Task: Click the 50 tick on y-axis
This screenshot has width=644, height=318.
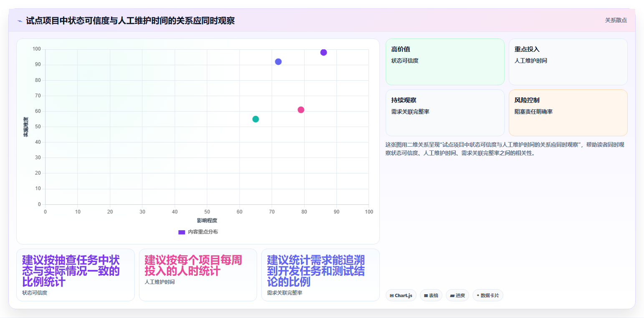Action: click(x=38, y=127)
